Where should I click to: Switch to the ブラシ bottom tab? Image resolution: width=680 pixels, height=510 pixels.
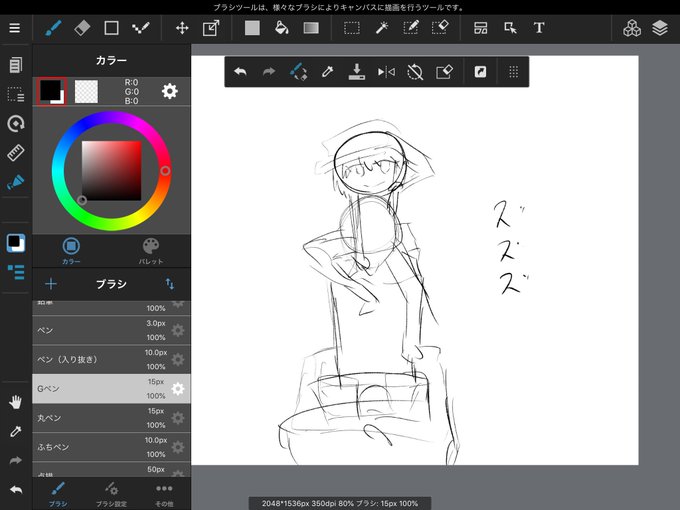pos(58,494)
